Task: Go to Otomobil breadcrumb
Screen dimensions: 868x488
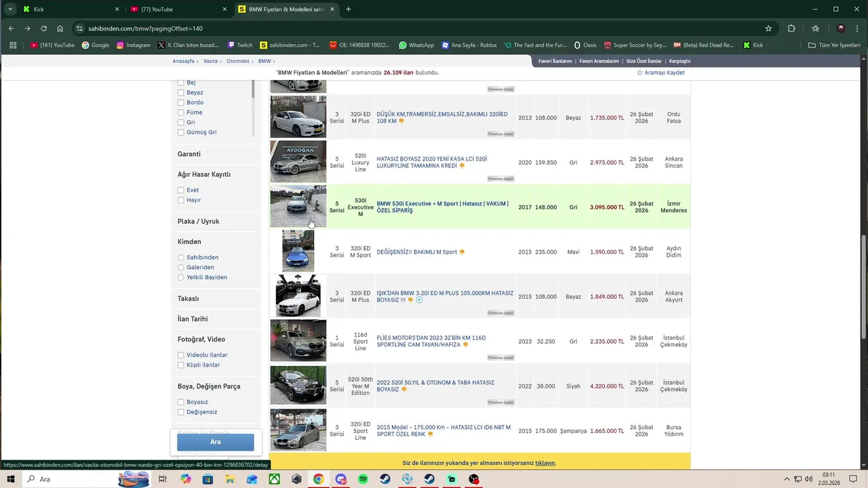Action: click(238, 61)
